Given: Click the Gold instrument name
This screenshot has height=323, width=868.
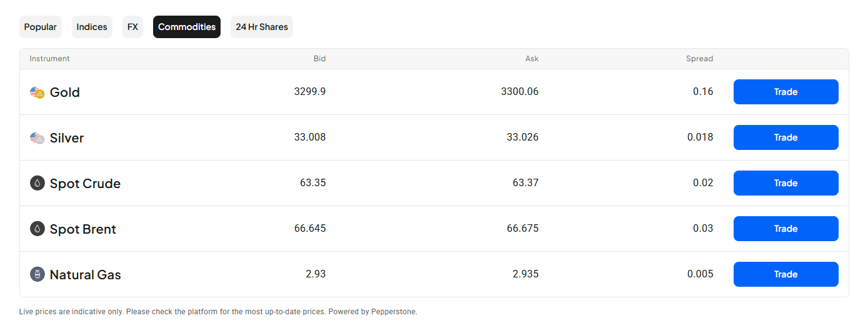Looking at the screenshot, I should (x=65, y=92).
